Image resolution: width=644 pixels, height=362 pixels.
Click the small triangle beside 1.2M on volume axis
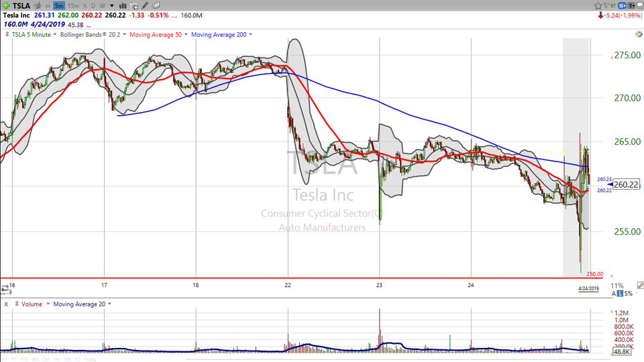[x=611, y=312]
